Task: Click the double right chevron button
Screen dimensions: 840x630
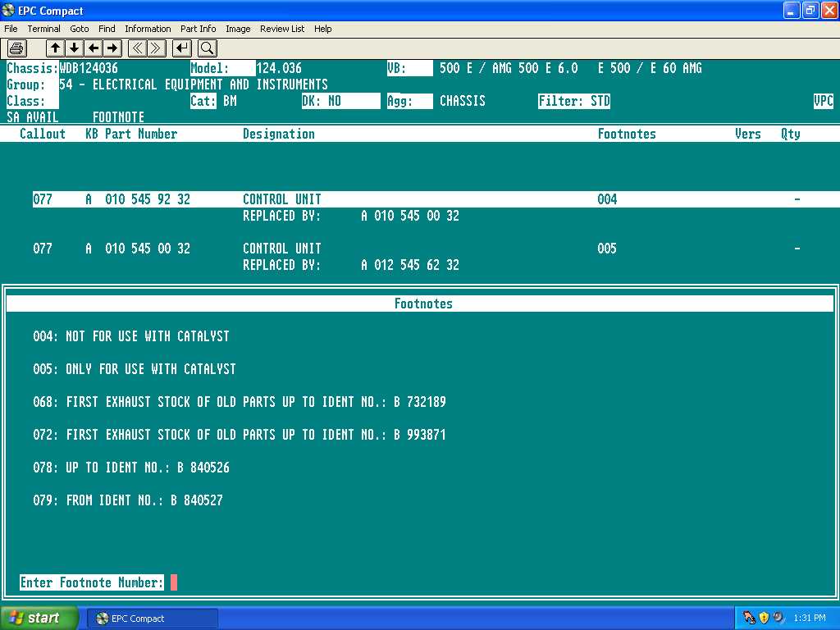Action: pyautogui.click(x=157, y=48)
